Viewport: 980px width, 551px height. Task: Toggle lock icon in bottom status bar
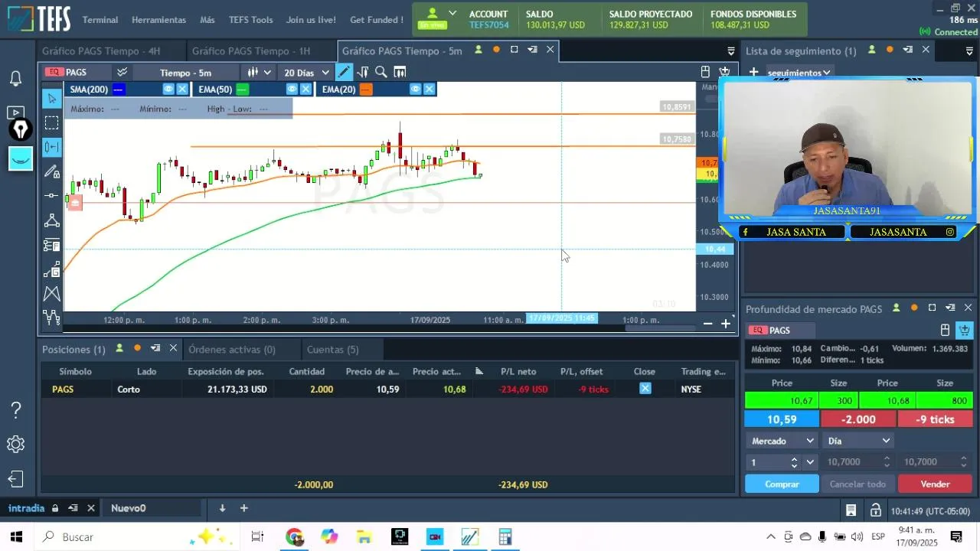875,510
